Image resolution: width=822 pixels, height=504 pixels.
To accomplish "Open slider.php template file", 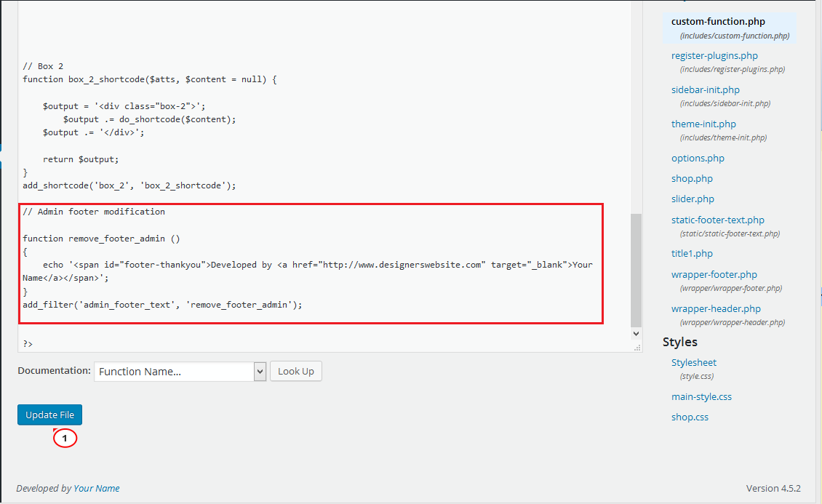I will coord(693,199).
